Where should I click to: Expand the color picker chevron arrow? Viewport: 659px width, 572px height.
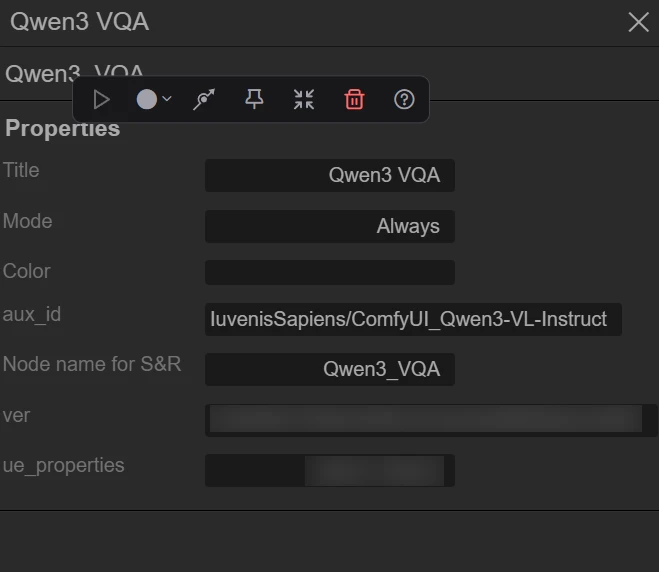167,99
